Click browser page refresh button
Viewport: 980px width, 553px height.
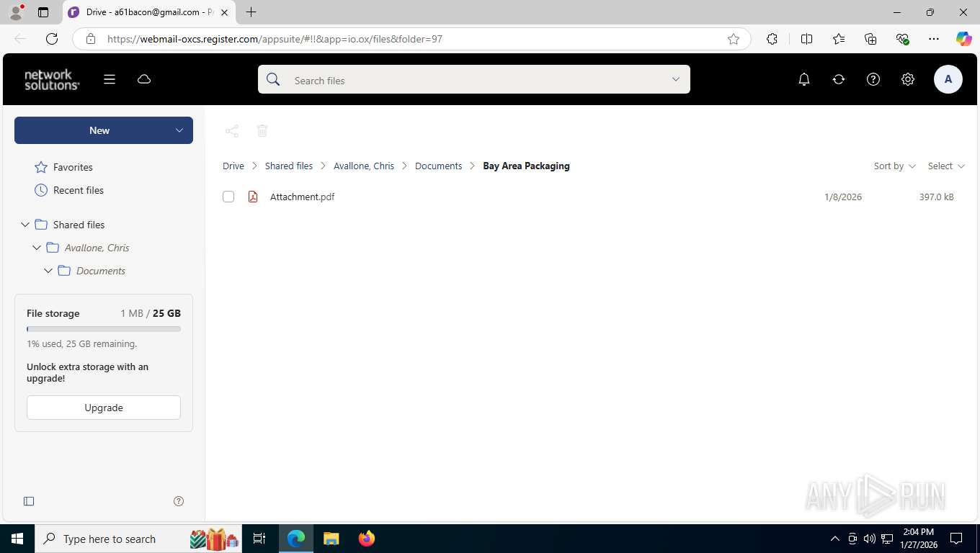click(x=52, y=39)
